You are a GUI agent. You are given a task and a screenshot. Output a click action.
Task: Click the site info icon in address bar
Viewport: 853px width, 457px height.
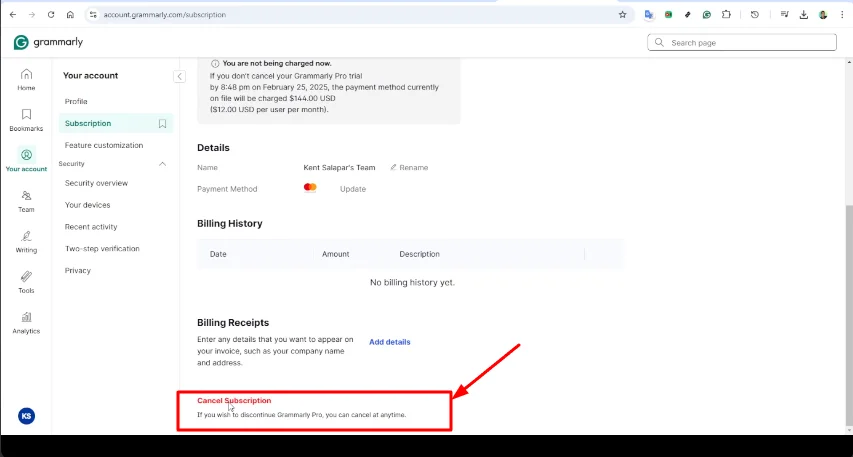coord(93,15)
